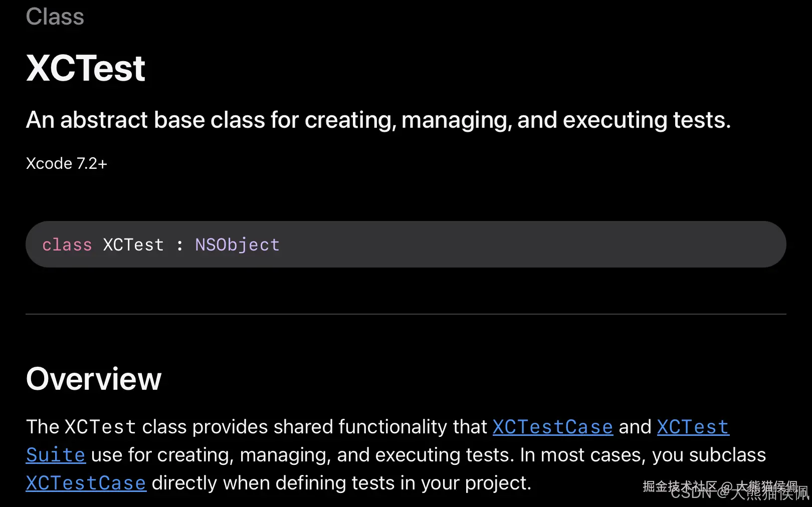Click the Overview section heading
This screenshot has height=507, width=812.
coord(94,379)
